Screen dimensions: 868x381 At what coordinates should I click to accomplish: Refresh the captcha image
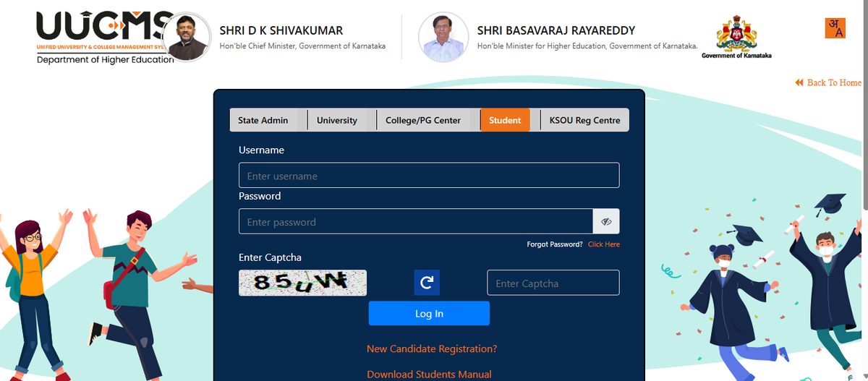[427, 283]
